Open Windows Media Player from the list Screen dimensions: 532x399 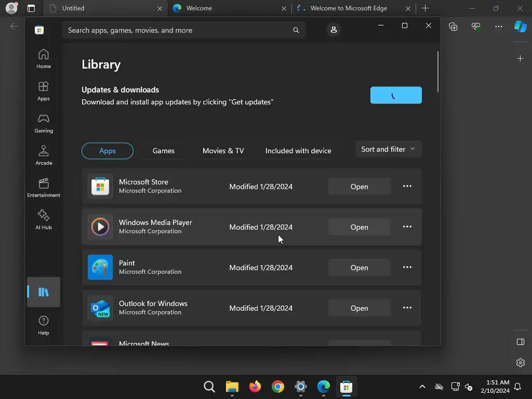click(360, 227)
